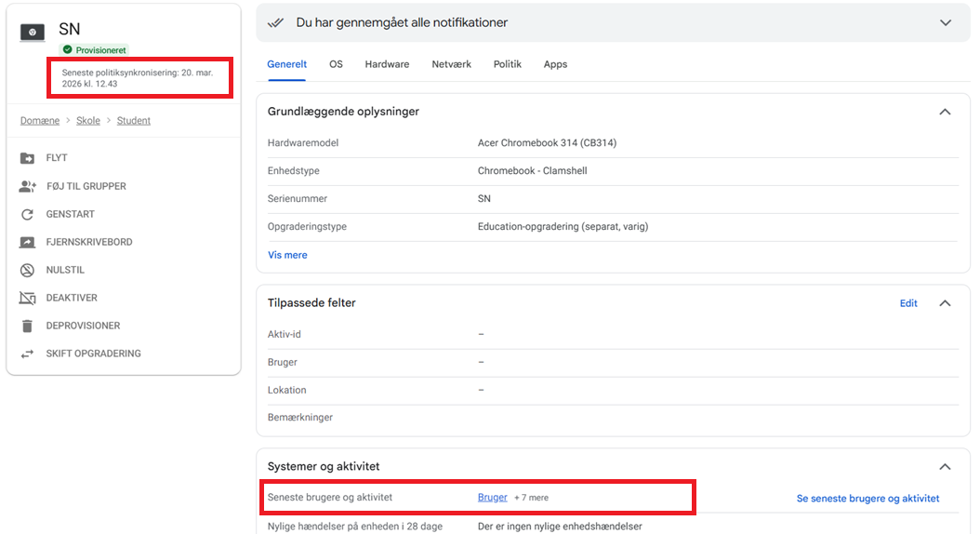This screenshot has width=980, height=534.
Task: Select the Netværk tab
Action: [451, 64]
